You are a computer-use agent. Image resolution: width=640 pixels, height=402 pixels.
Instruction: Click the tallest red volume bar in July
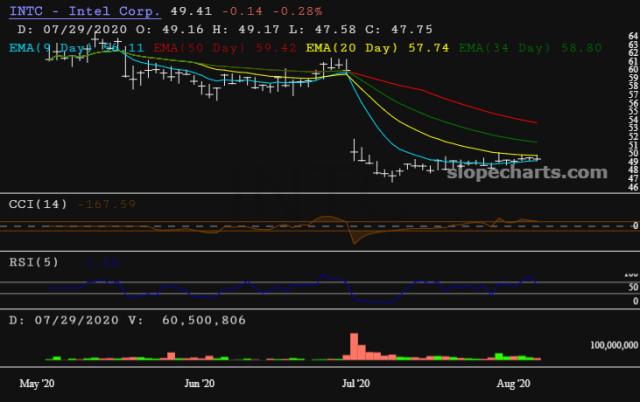(x=352, y=346)
